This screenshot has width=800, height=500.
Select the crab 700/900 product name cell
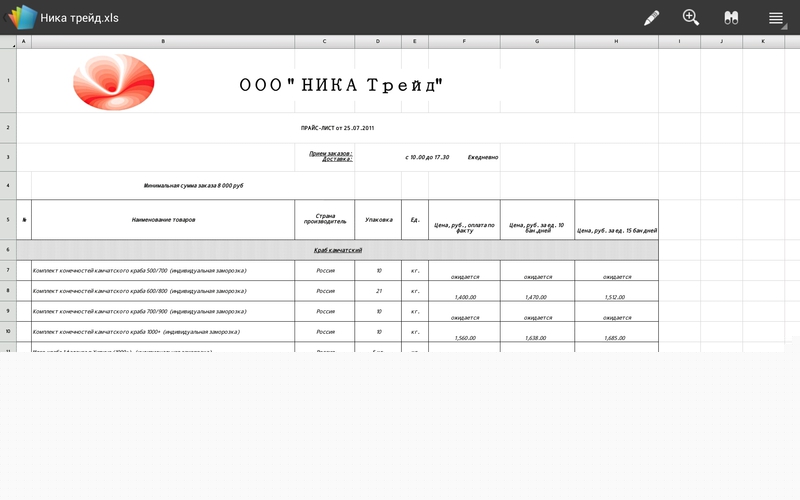[x=163, y=311]
